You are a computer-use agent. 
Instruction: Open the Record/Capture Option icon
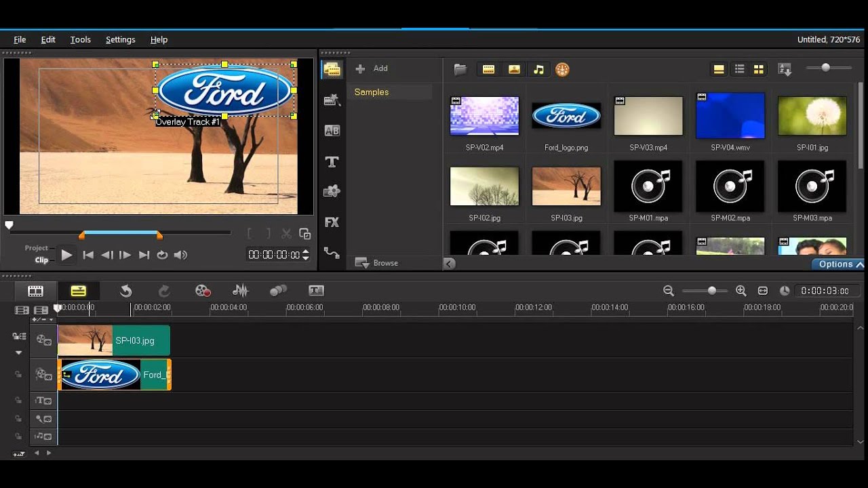coord(203,291)
